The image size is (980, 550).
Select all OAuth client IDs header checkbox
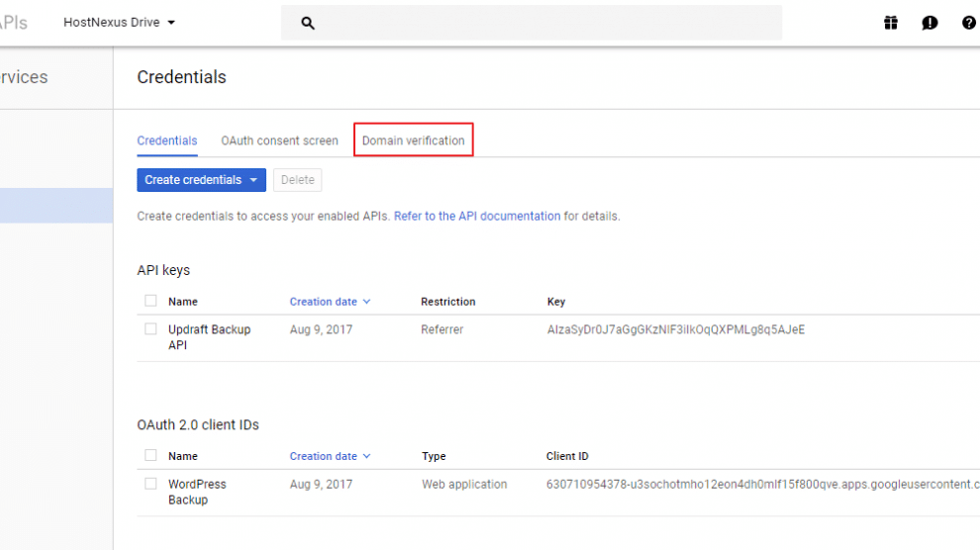(150, 455)
